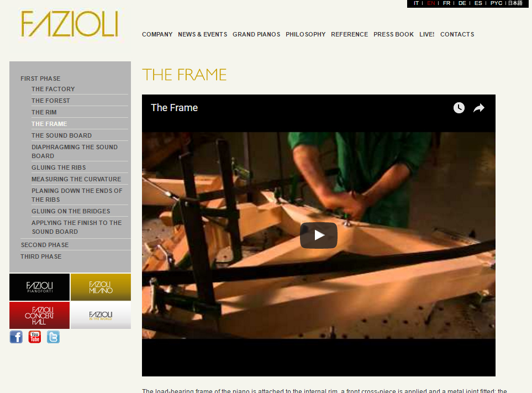The width and height of the screenshot is (532, 393).
Task: Open the Twitter icon link
Action: pos(53,337)
